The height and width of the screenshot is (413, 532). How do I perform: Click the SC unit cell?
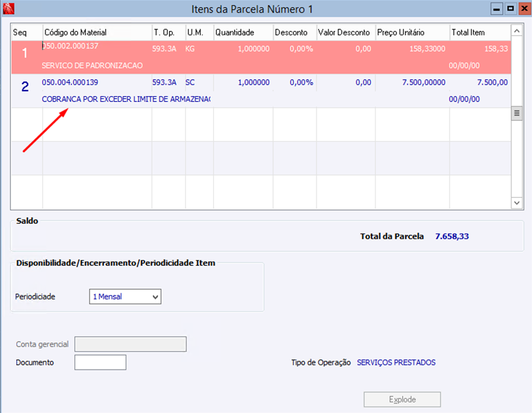[x=190, y=82]
